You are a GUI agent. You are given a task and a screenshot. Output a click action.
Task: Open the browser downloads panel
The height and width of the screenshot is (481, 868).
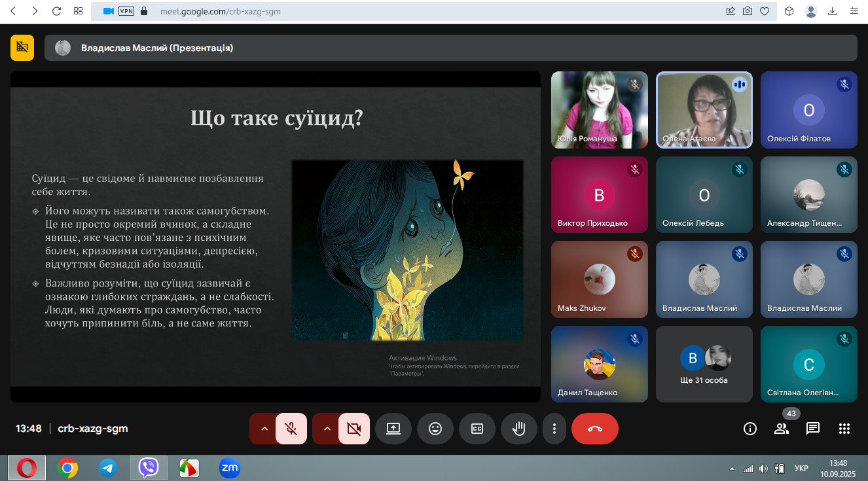(833, 11)
